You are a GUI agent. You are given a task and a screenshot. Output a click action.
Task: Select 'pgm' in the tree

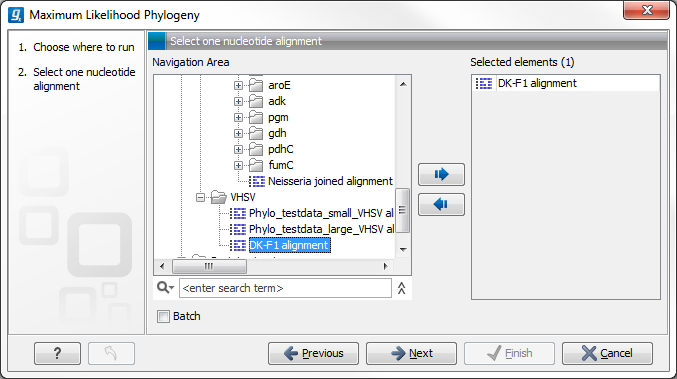pos(278,117)
